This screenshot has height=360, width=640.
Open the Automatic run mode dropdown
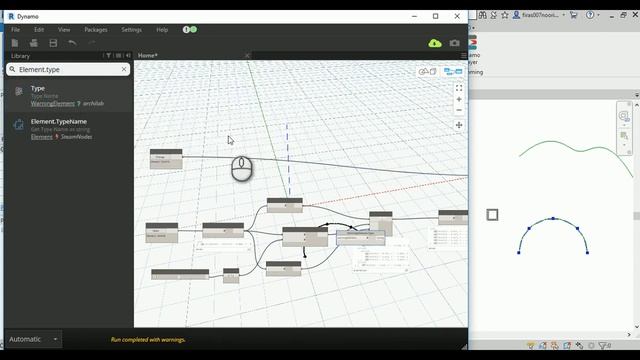[x=33, y=339]
